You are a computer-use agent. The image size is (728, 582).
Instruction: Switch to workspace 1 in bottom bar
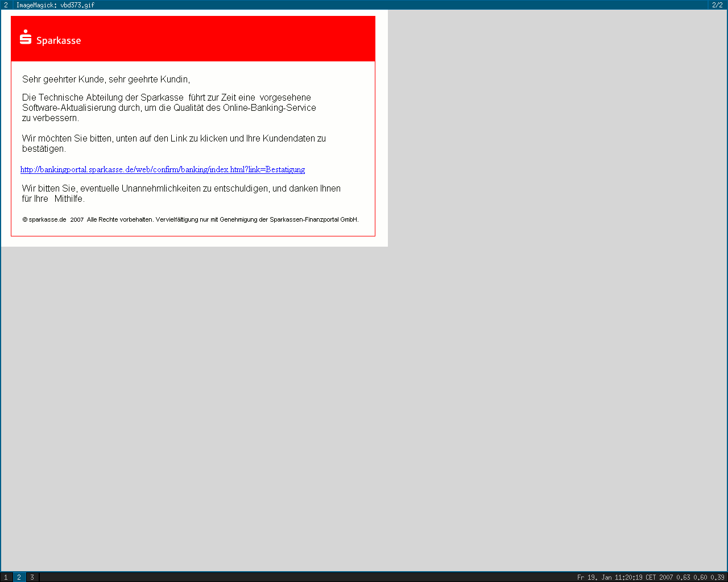[x=6, y=577]
